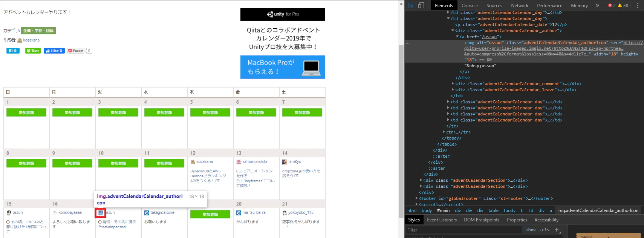Image resolution: width=644 pixels, height=238 pixels.
Task: Open the MacBook Pro giveaway banner
Action: 283,67
